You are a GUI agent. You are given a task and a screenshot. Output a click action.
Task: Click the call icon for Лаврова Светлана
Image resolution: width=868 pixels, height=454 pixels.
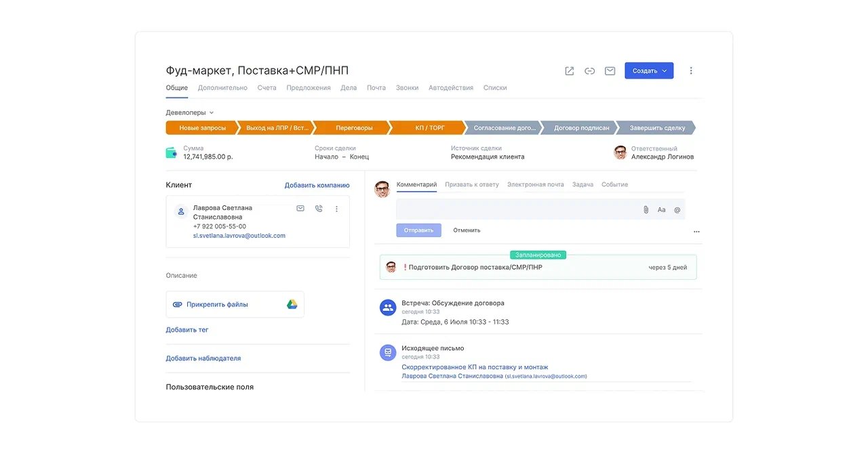[x=319, y=209]
